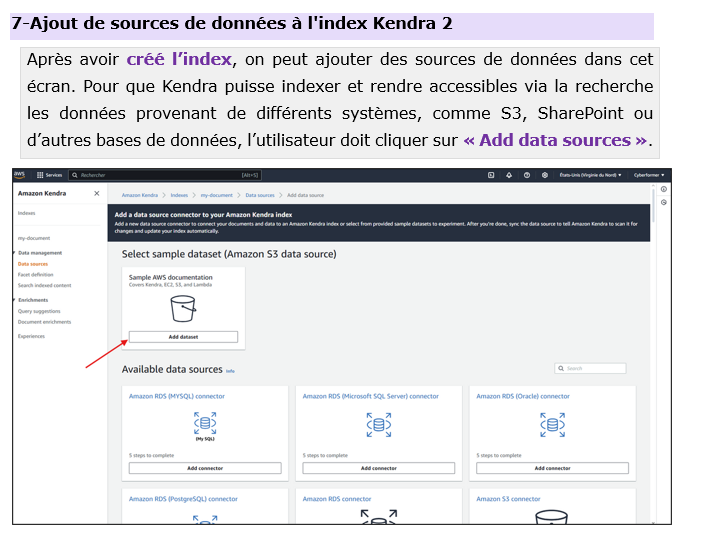Click Indexes in the sidebar
This screenshot has height=550, width=701.
(26, 213)
